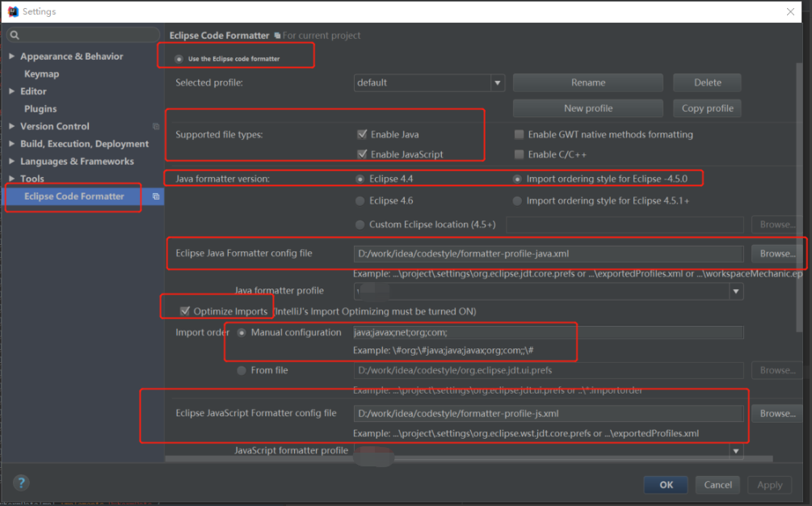Enable GWT native methods formatting checkbox
Image resolution: width=812 pixels, height=506 pixels.
(x=519, y=135)
